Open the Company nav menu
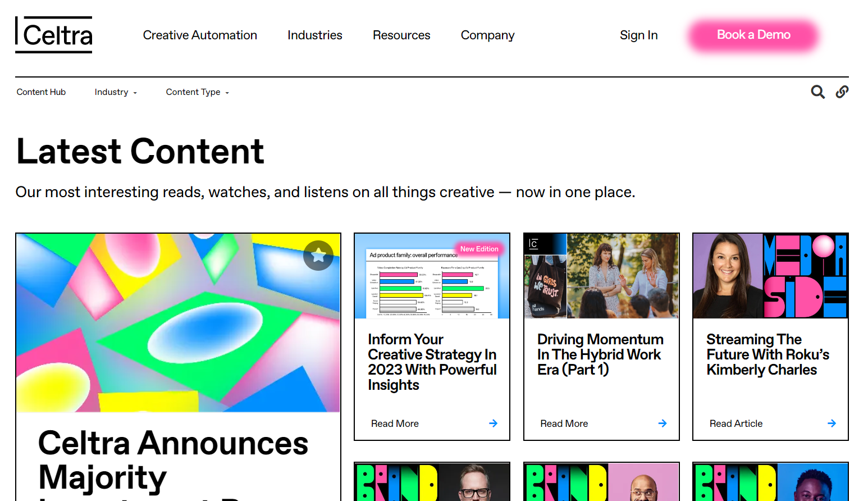This screenshot has height=501, width=868. tap(487, 35)
